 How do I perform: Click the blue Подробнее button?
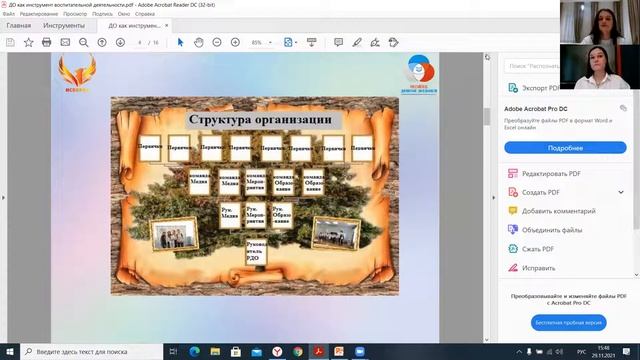tap(565, 148)
